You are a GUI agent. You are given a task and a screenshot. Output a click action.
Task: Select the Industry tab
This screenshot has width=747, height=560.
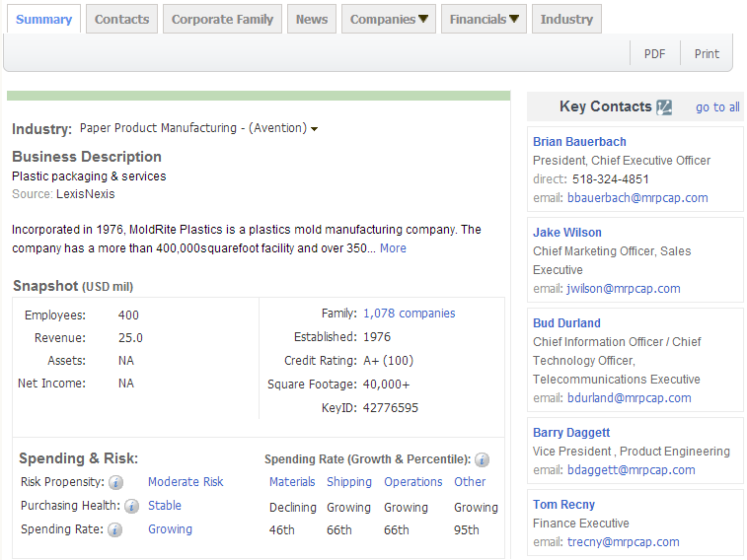[566, 19]
